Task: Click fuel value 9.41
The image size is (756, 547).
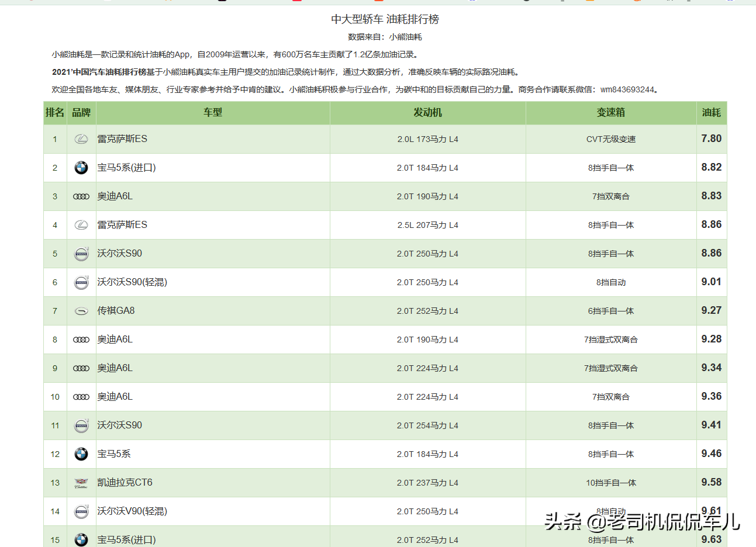Action: coord(712,425)
